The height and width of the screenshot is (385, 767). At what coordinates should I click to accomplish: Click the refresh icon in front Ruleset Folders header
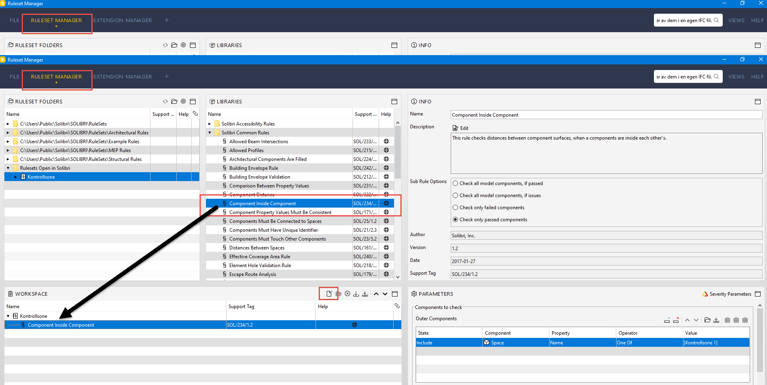[165, 101]
